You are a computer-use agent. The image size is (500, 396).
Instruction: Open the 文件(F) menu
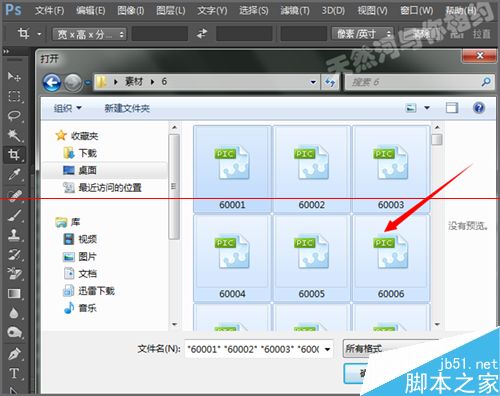(50, 11)
